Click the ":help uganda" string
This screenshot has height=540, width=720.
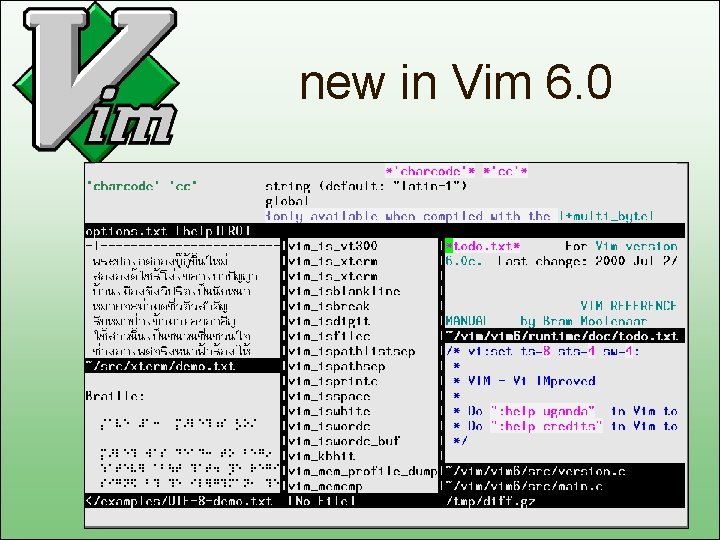tap(543, 411)
